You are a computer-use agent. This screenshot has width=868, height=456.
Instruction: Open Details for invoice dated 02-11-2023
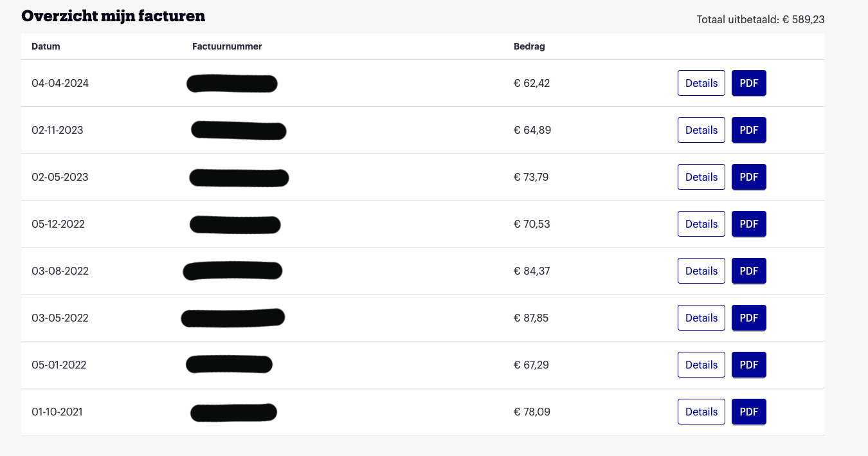(701, 130)
